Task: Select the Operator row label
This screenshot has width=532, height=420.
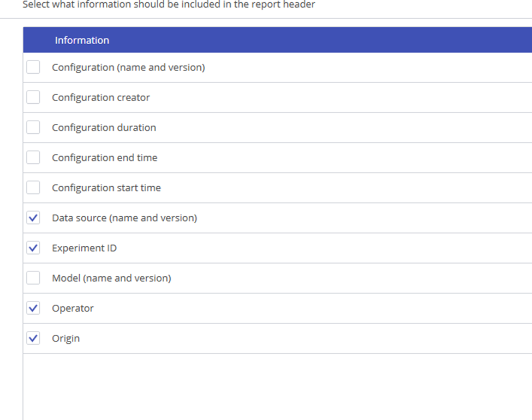Action: 73,308
